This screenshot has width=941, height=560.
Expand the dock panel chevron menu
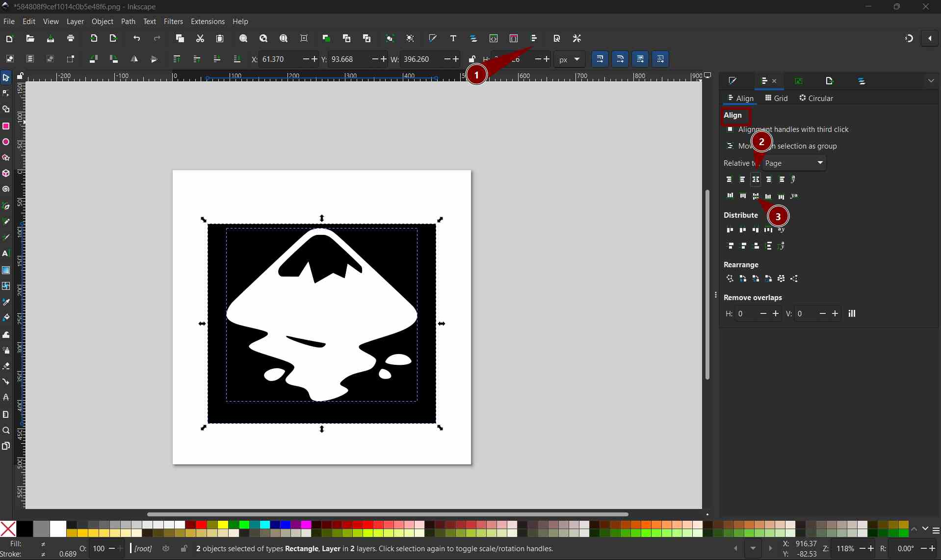tap(931, 81)
